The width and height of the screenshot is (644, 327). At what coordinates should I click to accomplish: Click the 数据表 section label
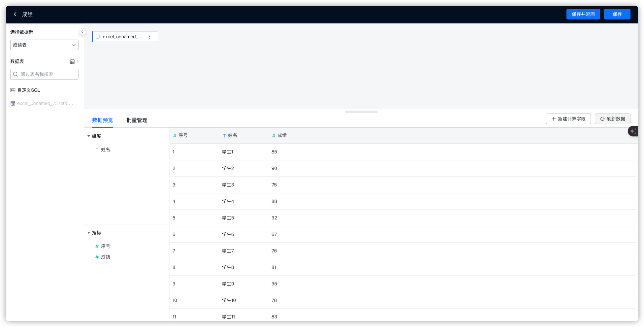click(17, 61)
